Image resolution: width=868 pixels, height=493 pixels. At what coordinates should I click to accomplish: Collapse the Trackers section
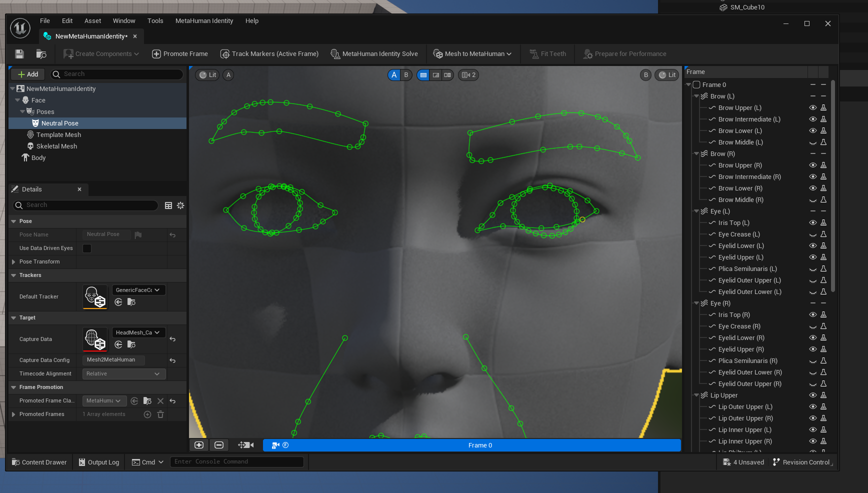[x=13, y=275]
